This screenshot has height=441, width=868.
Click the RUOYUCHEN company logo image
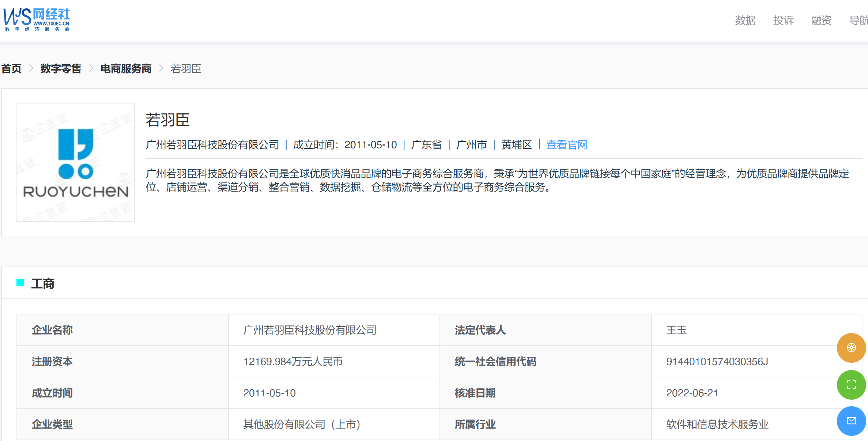76,163
